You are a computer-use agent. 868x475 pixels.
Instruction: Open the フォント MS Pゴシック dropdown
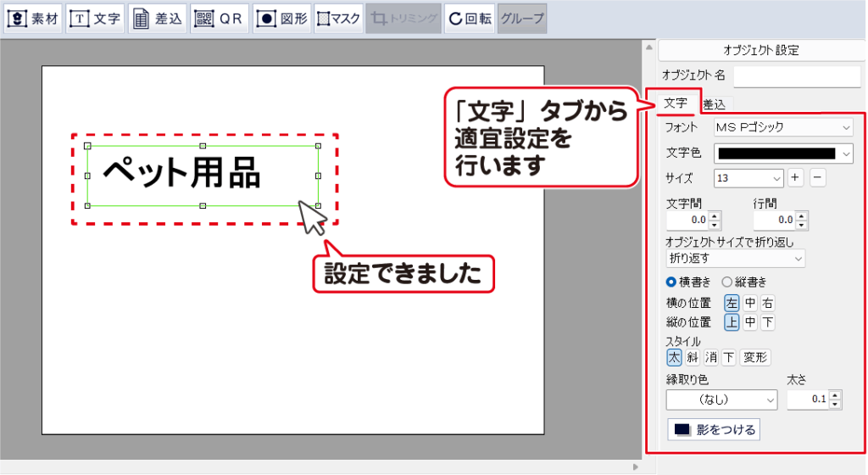tap(782, 127)
